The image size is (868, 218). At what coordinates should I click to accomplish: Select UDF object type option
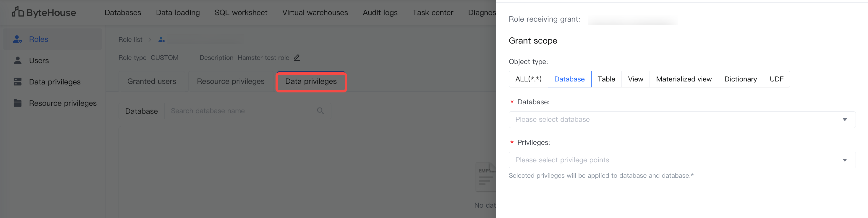tap(776, 79)
